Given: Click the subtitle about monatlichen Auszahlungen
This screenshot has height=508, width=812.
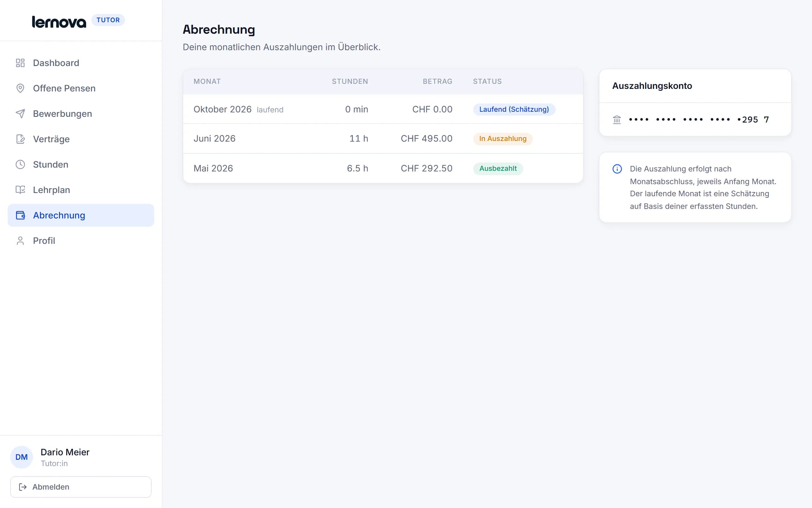Looking at the screenshot, I should pos(282,47).
